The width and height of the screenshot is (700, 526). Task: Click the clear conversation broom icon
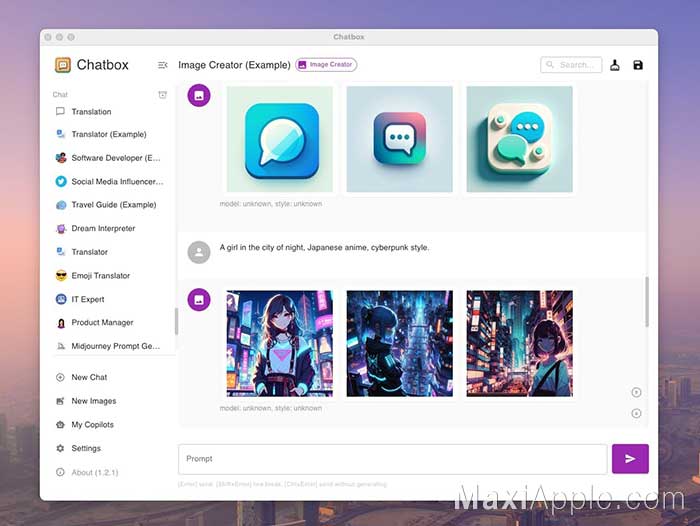click(x=615, y=65)
